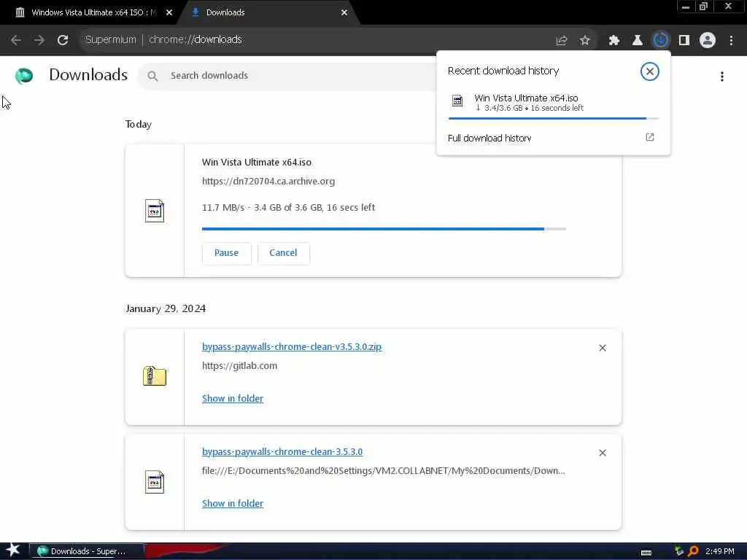Pause the Win Vista ISO download
The width and height of the screenshot is (747, 560).
point(226,253)
